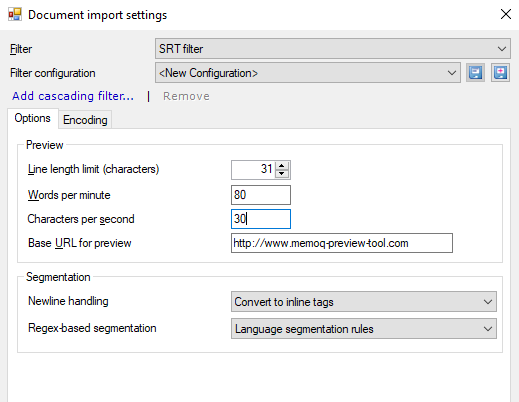Focus the Characters per second field
Viewport: 519px width, 402px height.
(x=261, y=219)
